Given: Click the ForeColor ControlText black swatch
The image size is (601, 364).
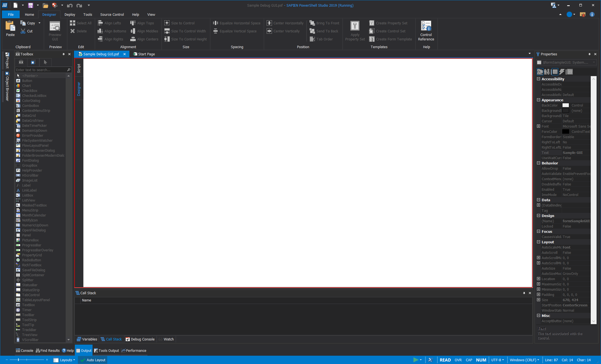Looking at the screenshot, I should tap(566, 131).
